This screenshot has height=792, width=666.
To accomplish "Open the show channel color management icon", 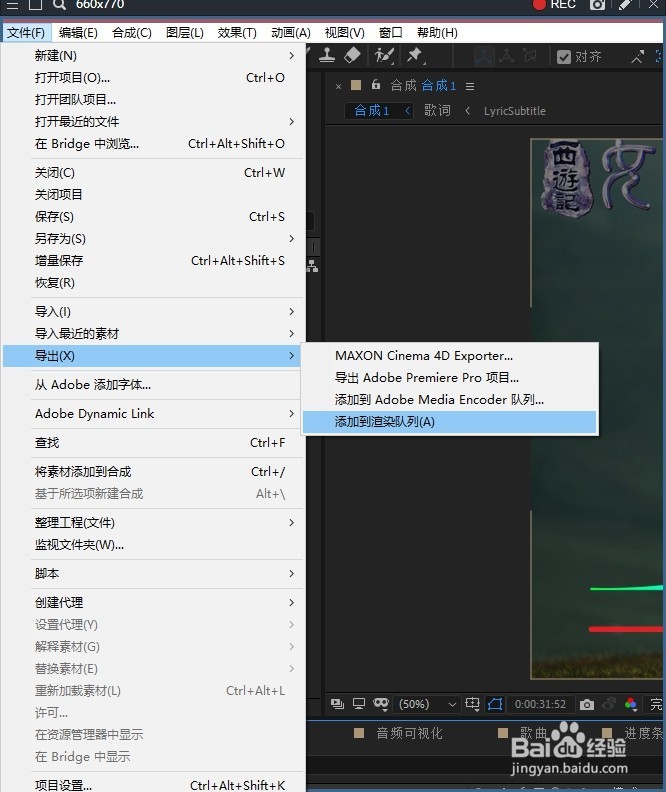I will point(631,704).
